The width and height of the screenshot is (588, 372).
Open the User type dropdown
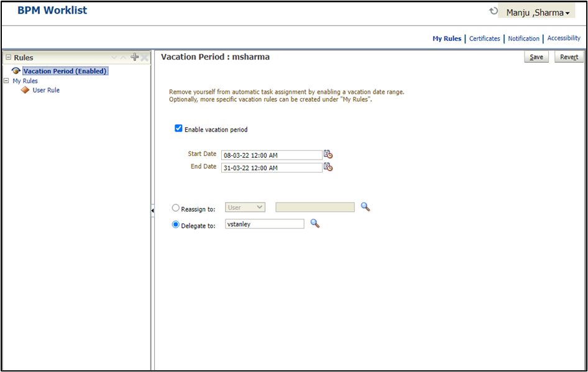point(246,207)
